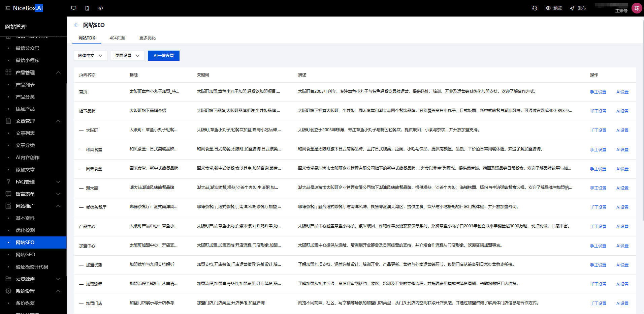644x314 pixels.
Task: Click the FAQ管理 question mark icon
Action: pyautogui.click(x=8, y=182)
